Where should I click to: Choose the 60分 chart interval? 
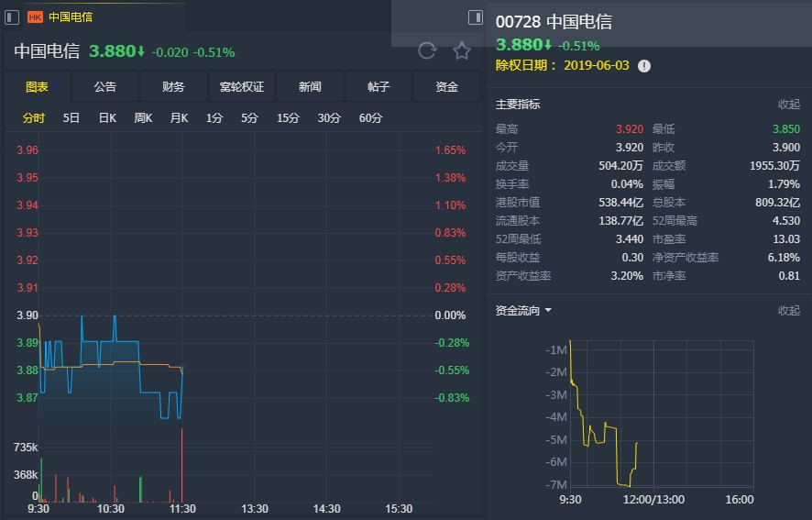[x=370, y=118]
